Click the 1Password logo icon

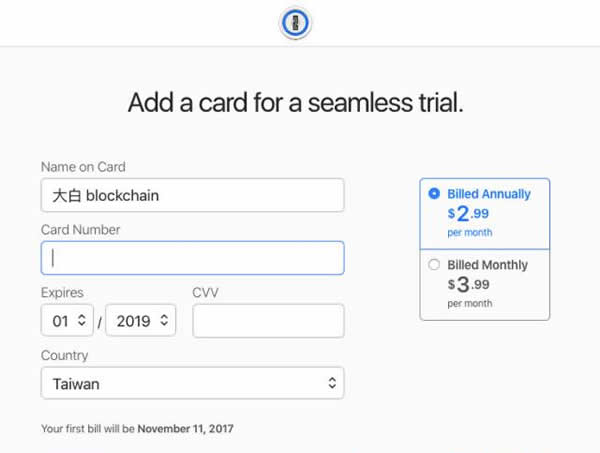tap(296, 22)
